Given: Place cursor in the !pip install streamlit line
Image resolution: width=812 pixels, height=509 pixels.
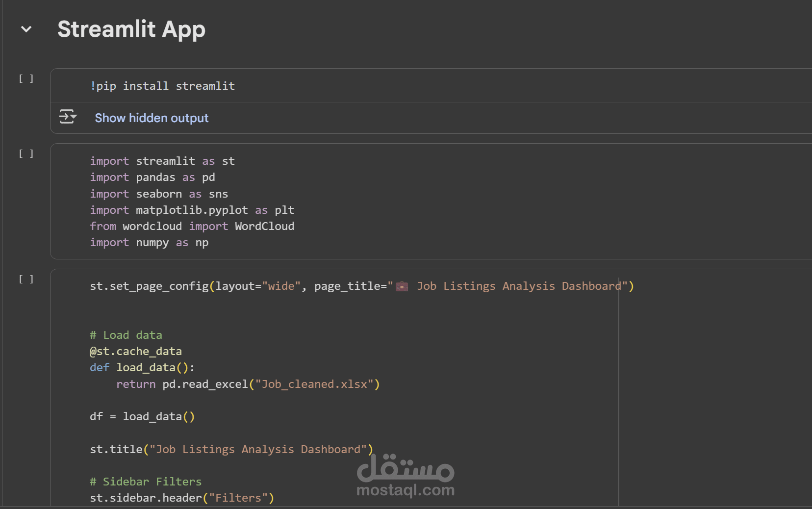Looking at the screenshot, I should pyautogui.click(x=162, y=86).
